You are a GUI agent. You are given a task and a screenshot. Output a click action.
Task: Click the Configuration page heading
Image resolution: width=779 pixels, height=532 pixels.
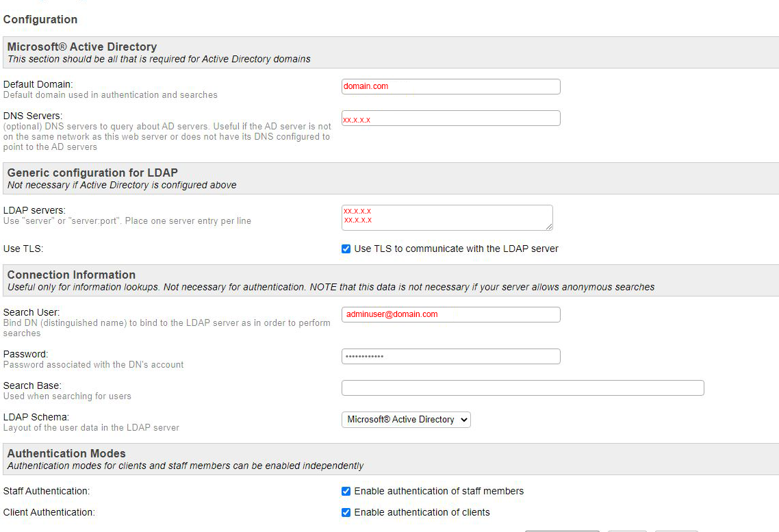(40, 19)
